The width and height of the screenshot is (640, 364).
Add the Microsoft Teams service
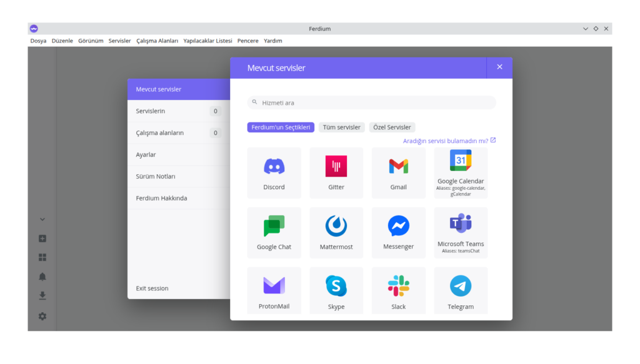(x=461, y=232)
